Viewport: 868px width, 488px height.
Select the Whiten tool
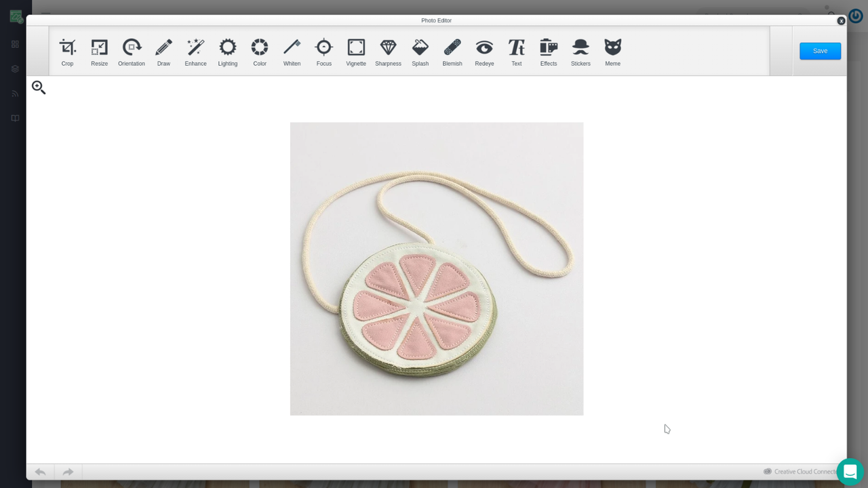pos(292,52)
